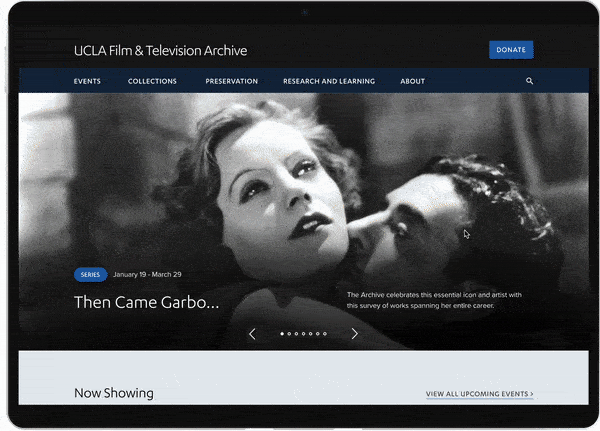This screenshot has height=431, width=600.
Task: Select the seventh carousel dot
Action: pyautogui.click(x=324, y=334)
